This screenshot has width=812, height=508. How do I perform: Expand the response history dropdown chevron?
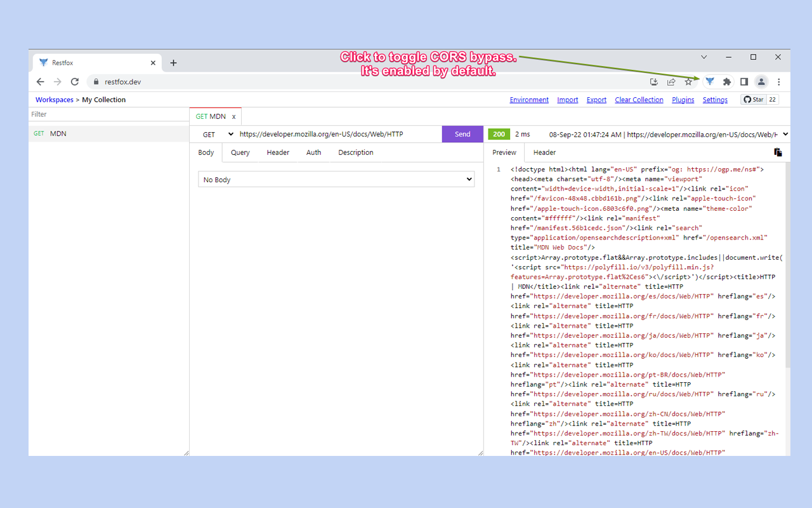[785, 134]
